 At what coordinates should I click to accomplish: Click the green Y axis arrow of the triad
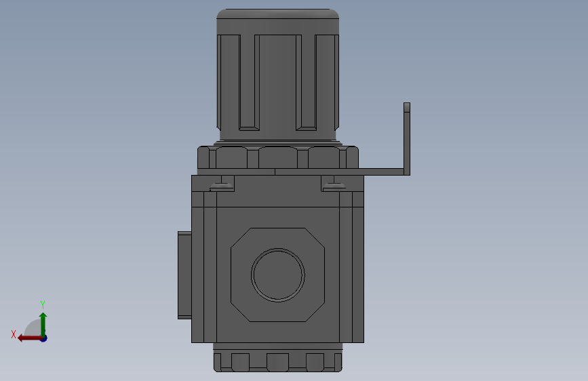pyautogui.click(x=43, y=324)
